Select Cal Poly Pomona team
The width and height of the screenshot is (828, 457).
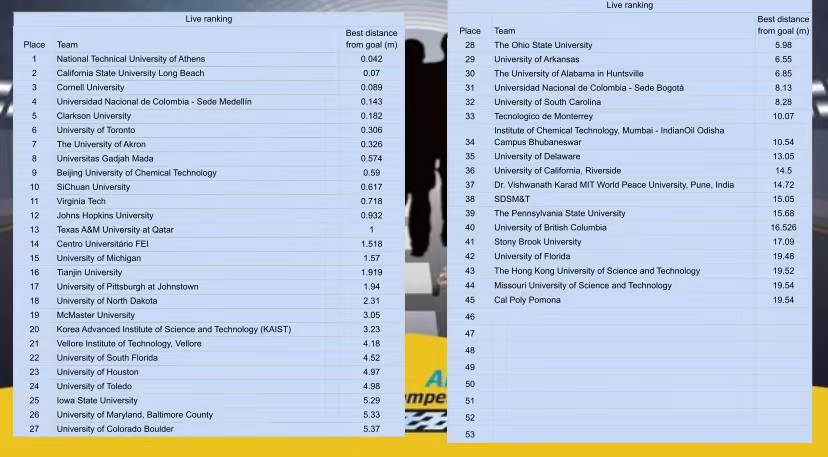[527, 300]
